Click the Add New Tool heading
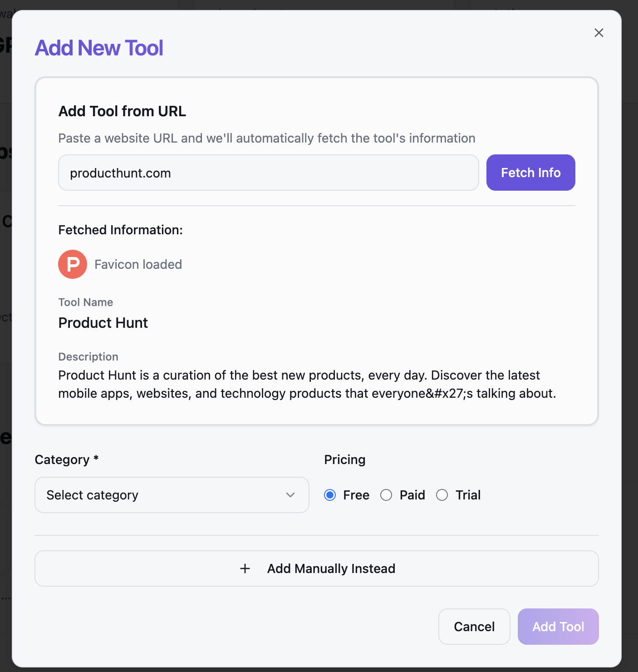Image resolution: width=638 pixels, height=672 pixels. click(99, 48)
